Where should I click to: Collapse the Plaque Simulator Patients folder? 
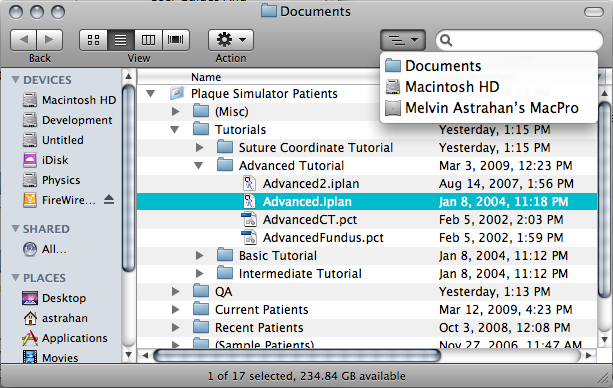(x=151, y=93)
